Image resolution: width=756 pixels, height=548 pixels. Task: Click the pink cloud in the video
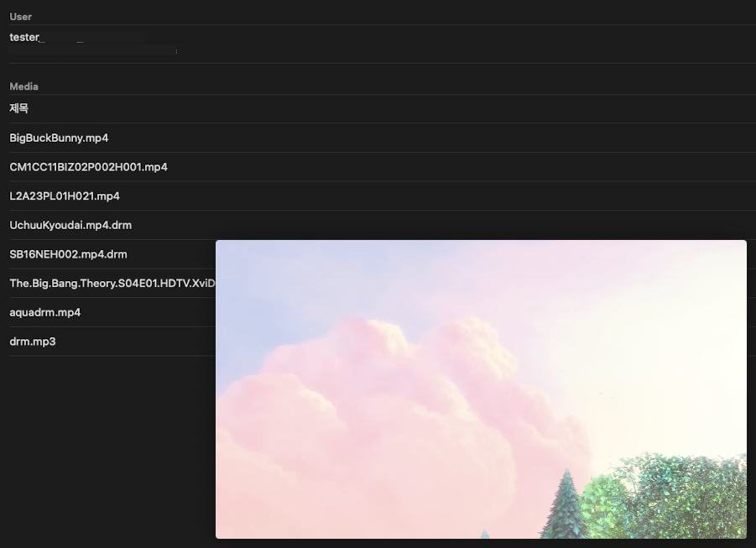point(394,403)
